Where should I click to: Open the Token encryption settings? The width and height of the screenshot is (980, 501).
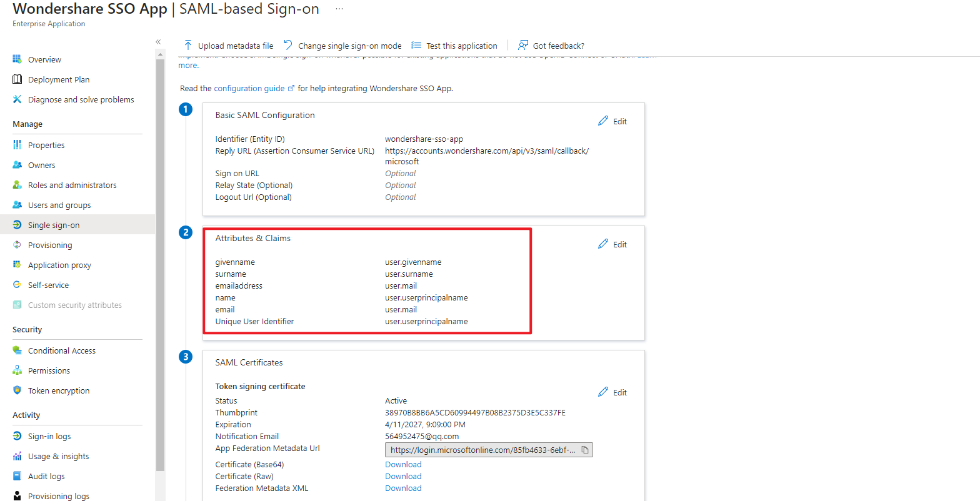(58, 390)
